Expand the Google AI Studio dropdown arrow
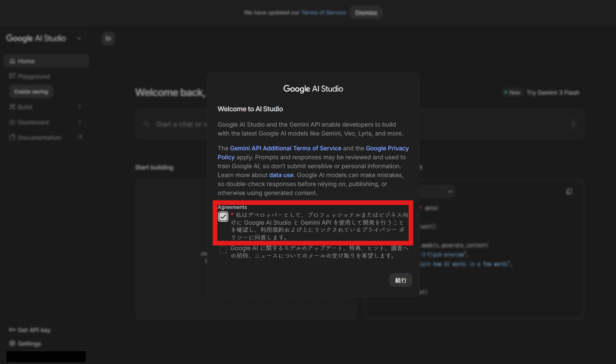 79,39
